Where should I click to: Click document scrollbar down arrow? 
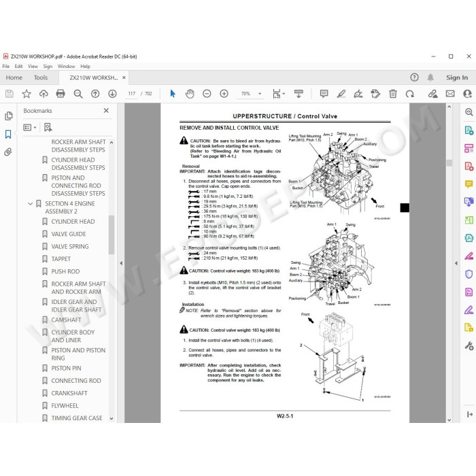point(449,420)
